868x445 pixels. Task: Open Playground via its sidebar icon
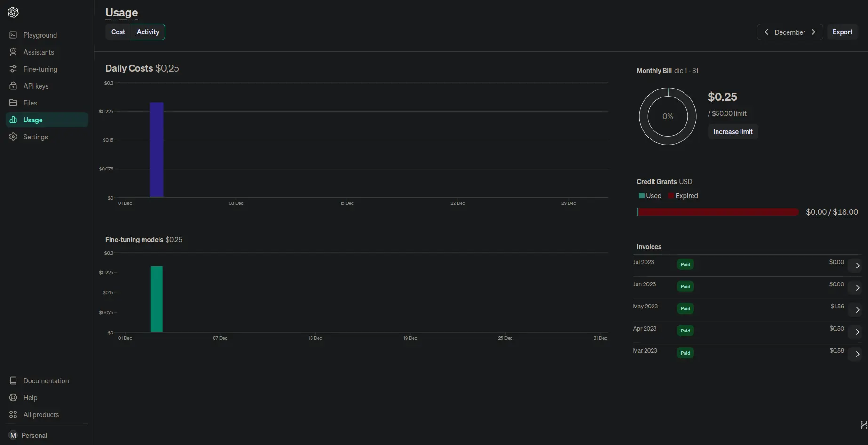[x=13, y=35]
